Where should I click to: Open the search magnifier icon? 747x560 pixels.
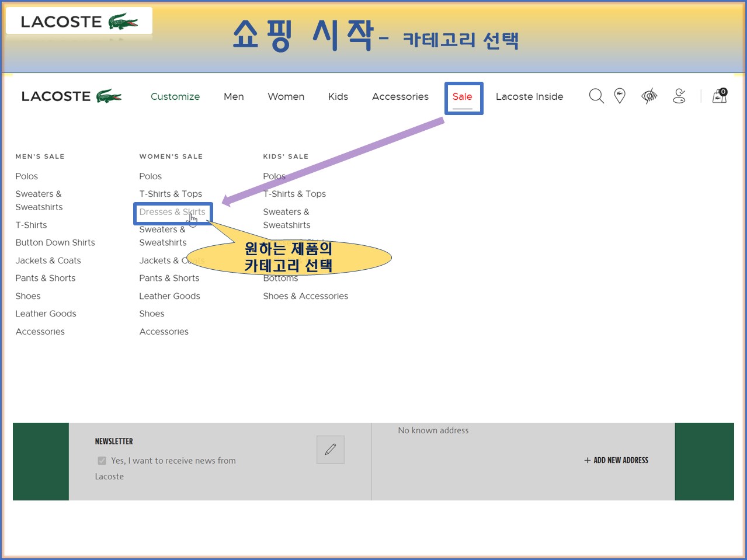pyautogui.click(x=596, y=96)
